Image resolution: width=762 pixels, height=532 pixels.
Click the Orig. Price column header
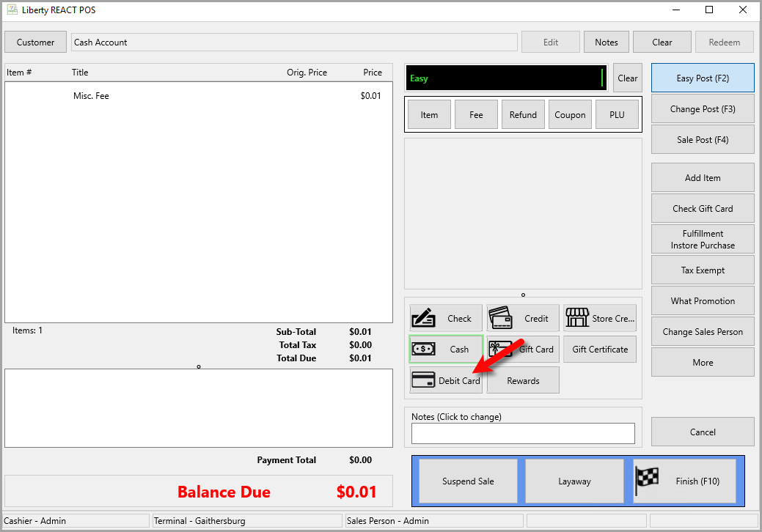click(307, 73)
